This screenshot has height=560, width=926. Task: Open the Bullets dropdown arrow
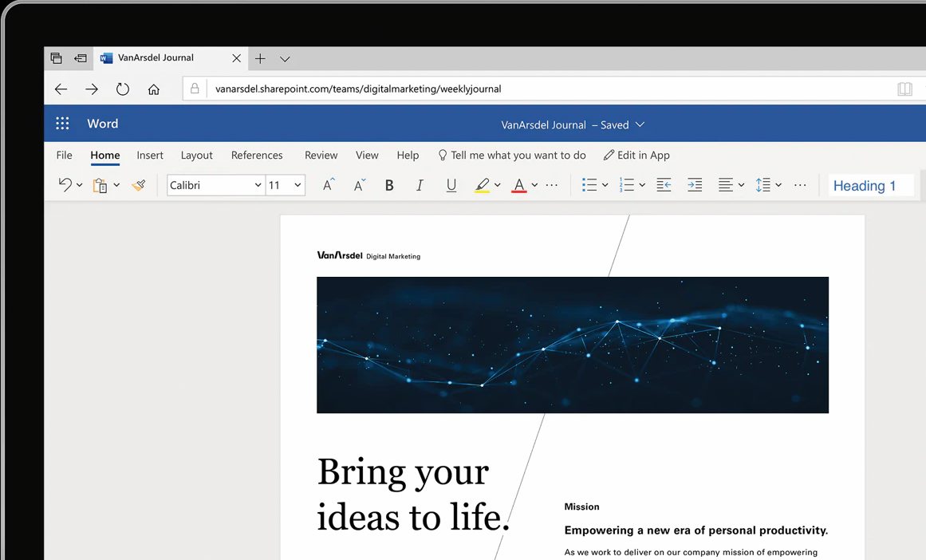point(605,185)
